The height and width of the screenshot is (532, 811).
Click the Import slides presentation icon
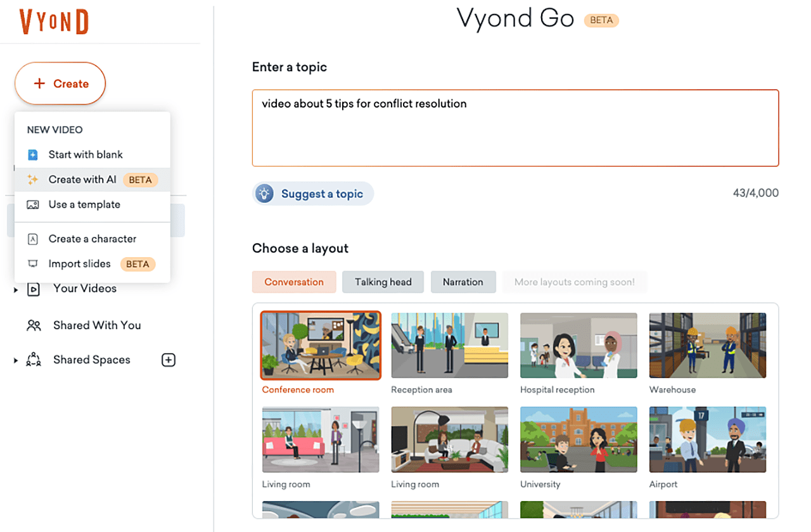point(33,264)
